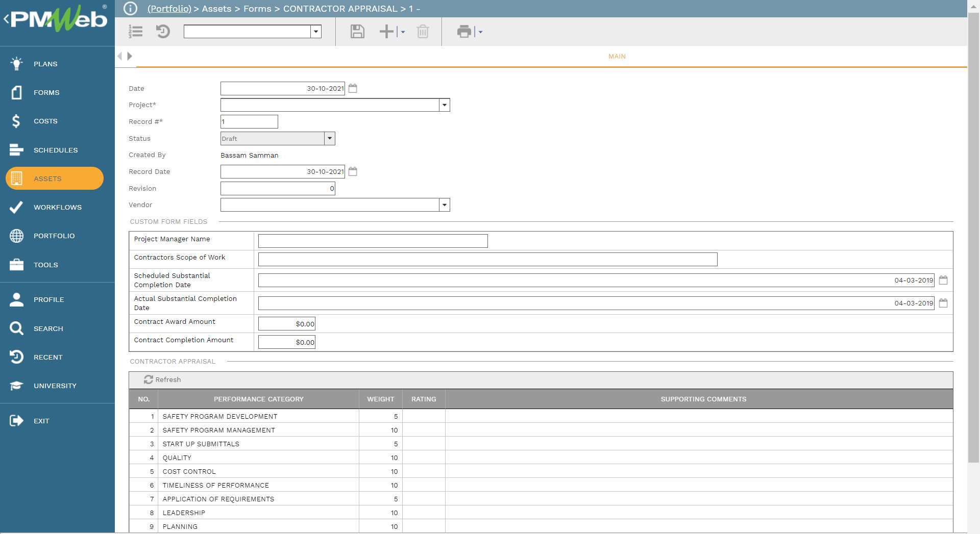Image resolution: width=980 pixels, height=534 pixels.
Task: Open the Workflows section
Action: pyautogui.click(x=57, y=207)
